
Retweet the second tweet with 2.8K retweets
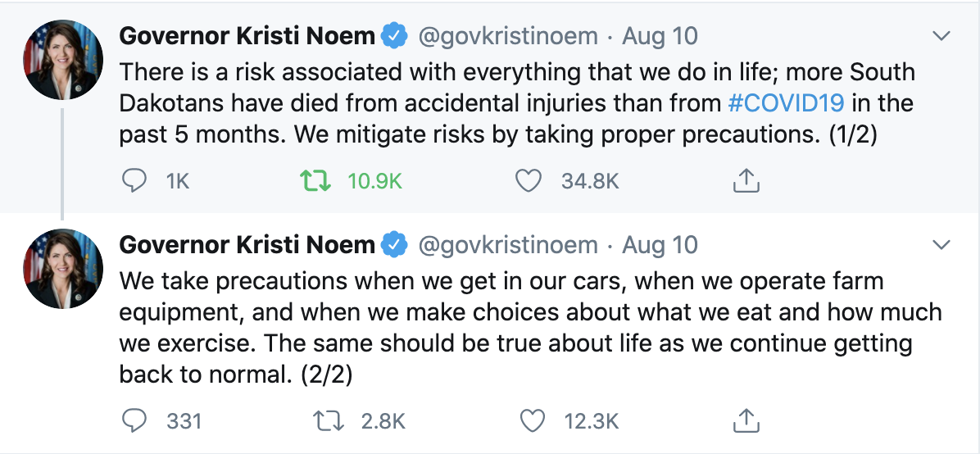click(x=329, y=421)
